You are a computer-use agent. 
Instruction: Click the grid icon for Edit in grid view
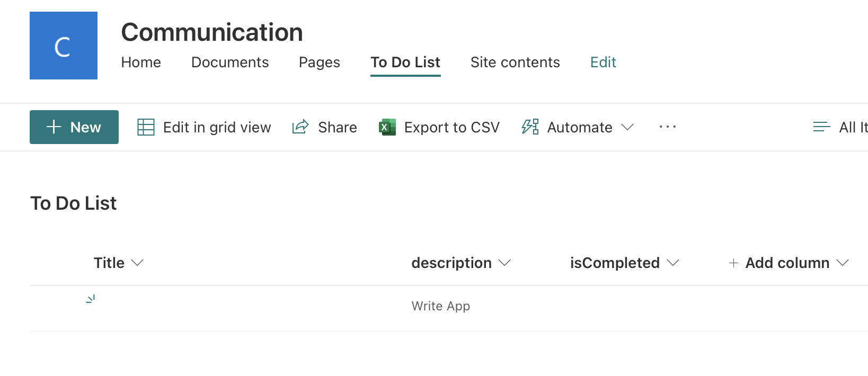(x=146, y=127)
